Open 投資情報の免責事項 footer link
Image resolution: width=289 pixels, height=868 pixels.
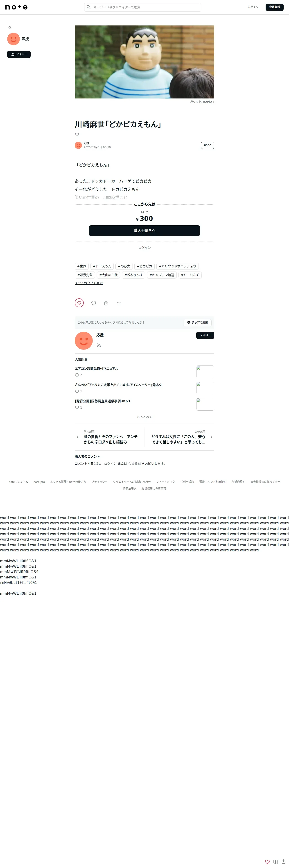(x=154, y=489)
